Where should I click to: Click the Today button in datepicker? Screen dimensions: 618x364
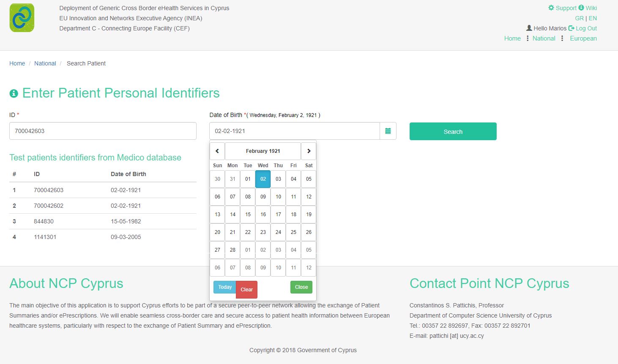225,287
